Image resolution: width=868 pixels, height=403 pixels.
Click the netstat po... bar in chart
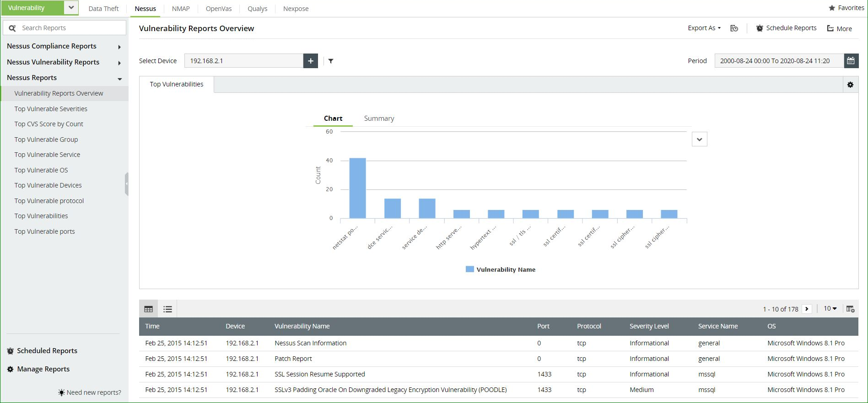(x=358, y=188)
